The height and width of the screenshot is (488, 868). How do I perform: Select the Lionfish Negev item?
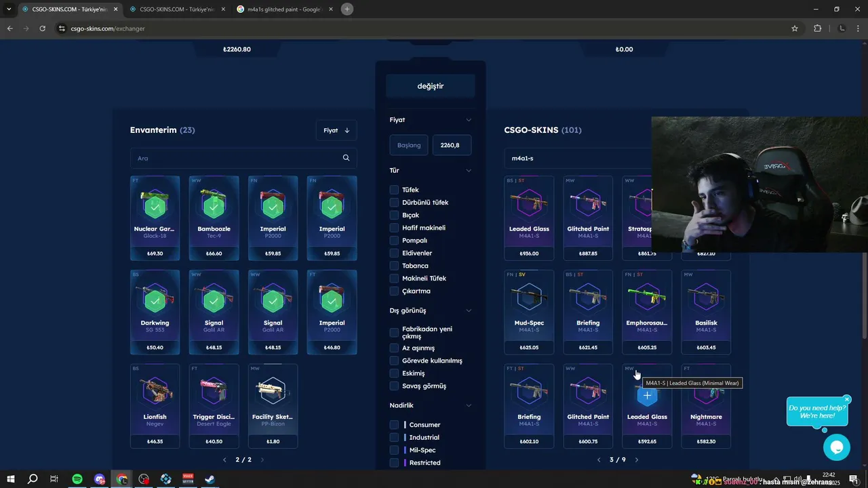point(155,407)
